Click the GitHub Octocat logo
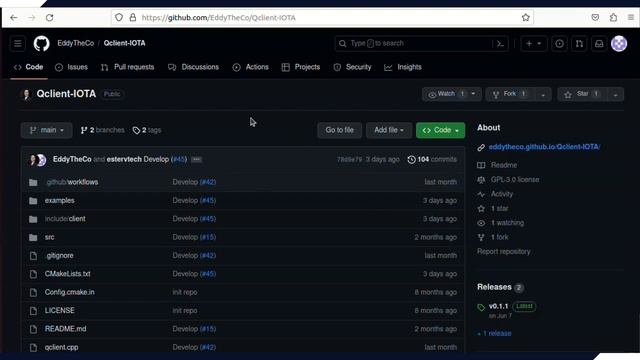 click(x=41, y=43)
